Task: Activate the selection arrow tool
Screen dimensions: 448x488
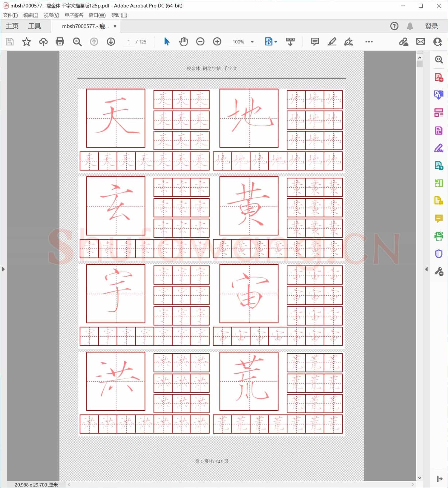Action: click(167, 42)
